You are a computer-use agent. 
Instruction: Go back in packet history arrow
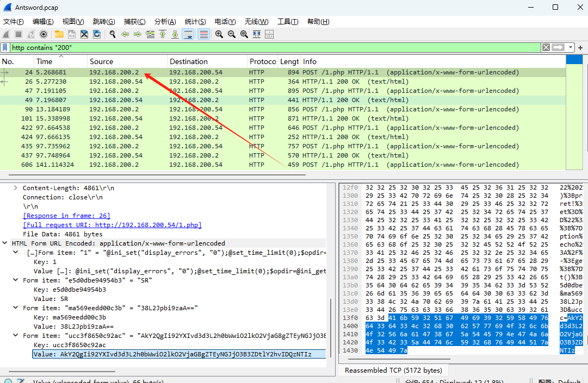[125, 34]
